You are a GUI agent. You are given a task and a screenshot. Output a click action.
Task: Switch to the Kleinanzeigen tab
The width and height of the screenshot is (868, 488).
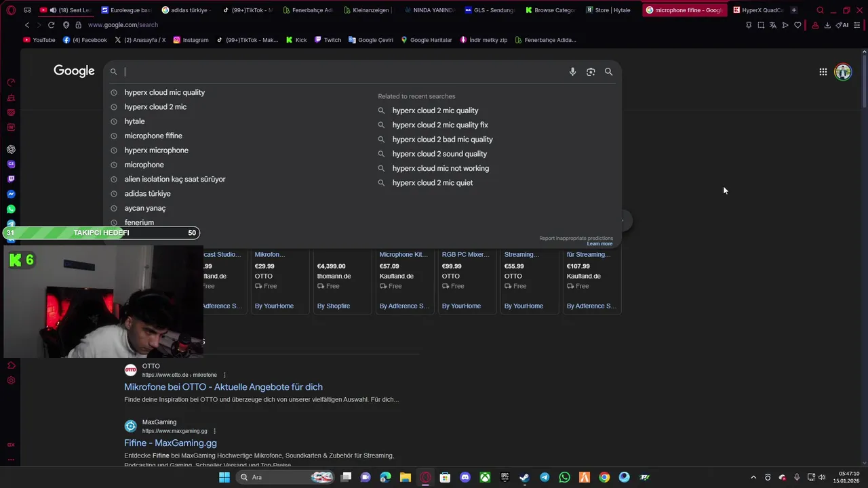[368, 10]
